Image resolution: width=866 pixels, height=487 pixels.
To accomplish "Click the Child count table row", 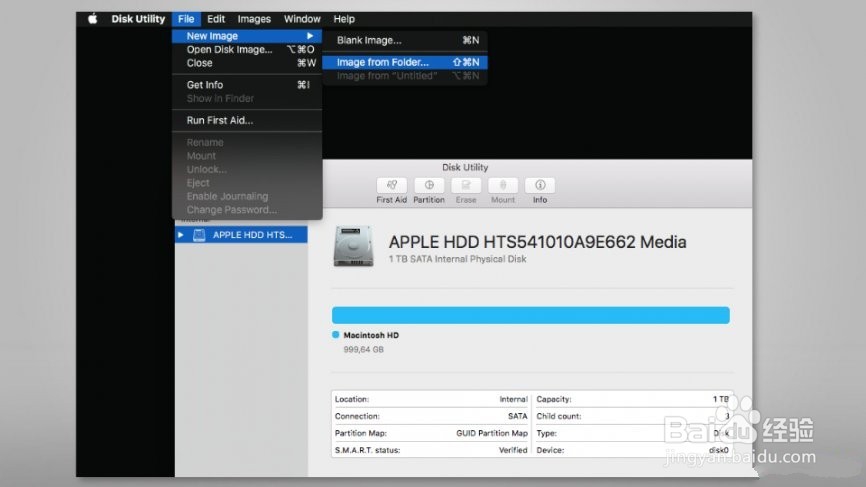I will pyautogui.click(x=632, y=416).
